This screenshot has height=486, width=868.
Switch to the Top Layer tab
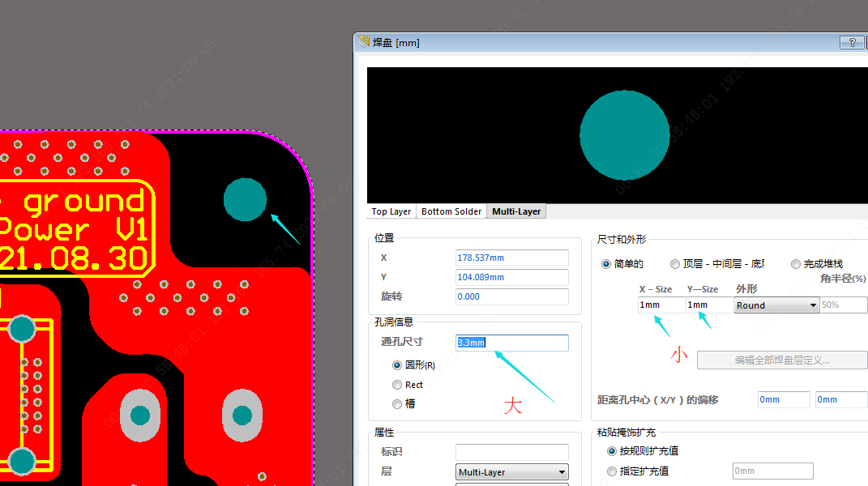point(391,211)
